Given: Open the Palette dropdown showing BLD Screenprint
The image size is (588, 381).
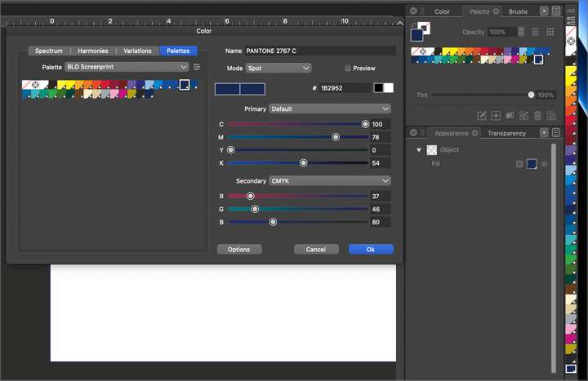Looking at the screenshot, I should [x=127, y=67].
